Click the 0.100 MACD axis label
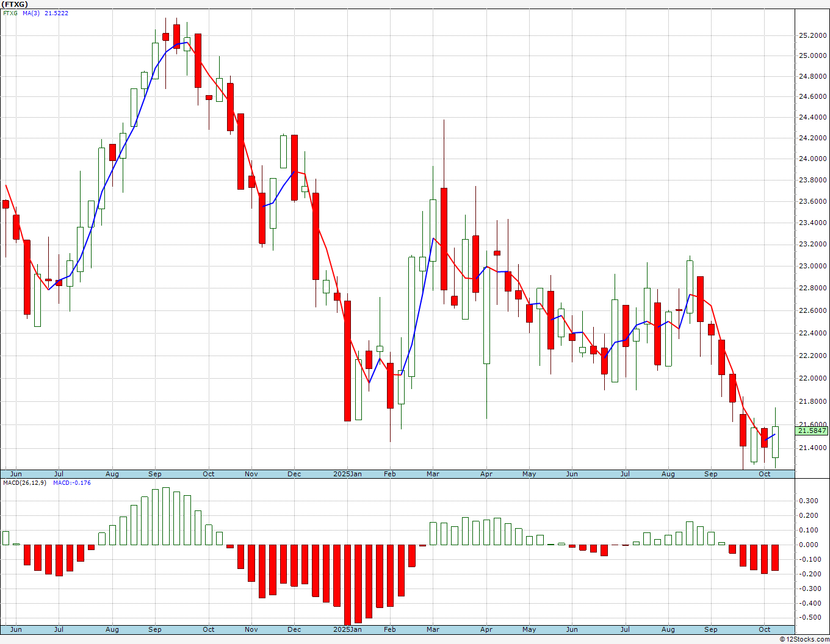 (809, 531)
